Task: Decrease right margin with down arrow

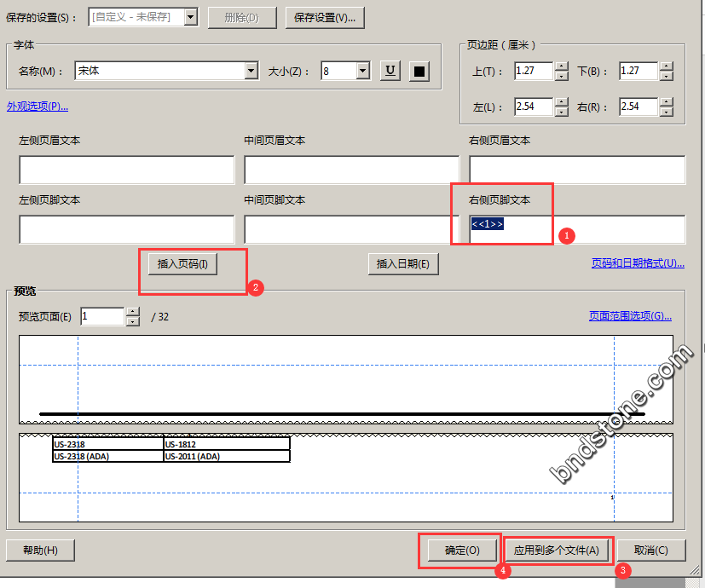Action: click(666, 112)
